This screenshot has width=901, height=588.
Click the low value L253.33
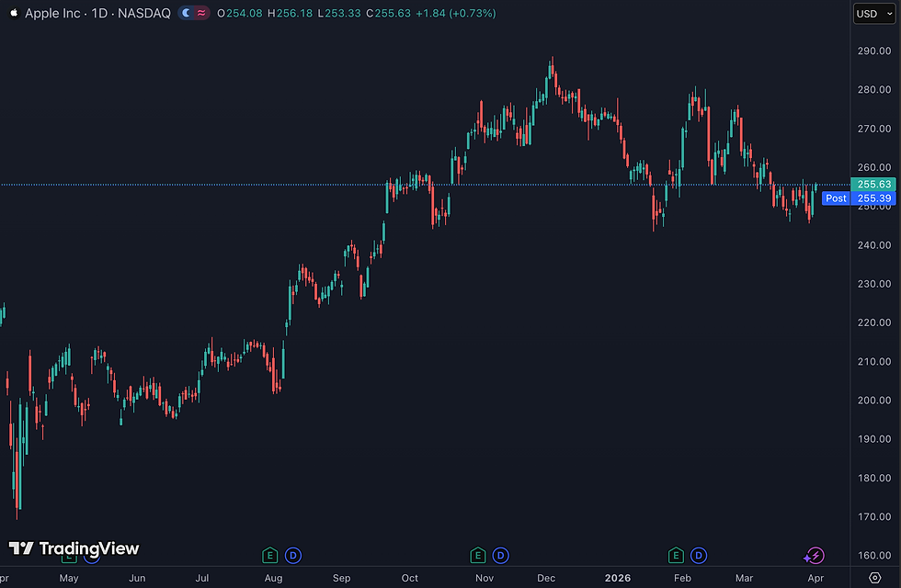(x=339, y=13)
